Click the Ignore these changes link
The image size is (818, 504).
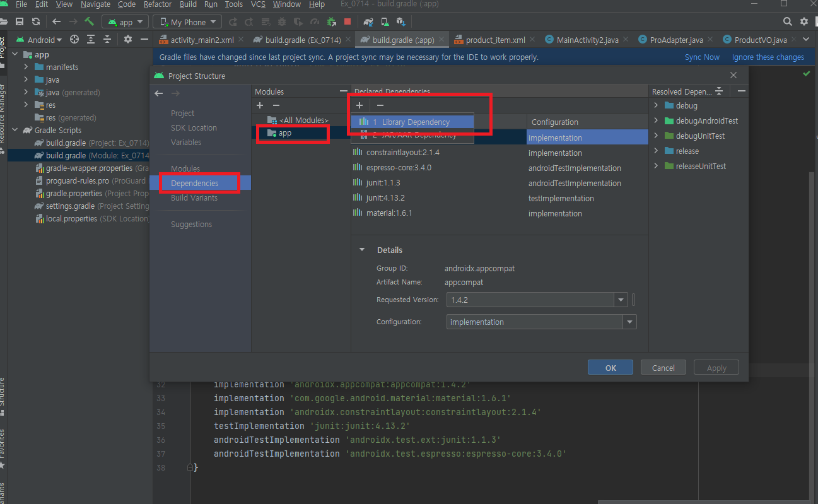tap(768, 57)
